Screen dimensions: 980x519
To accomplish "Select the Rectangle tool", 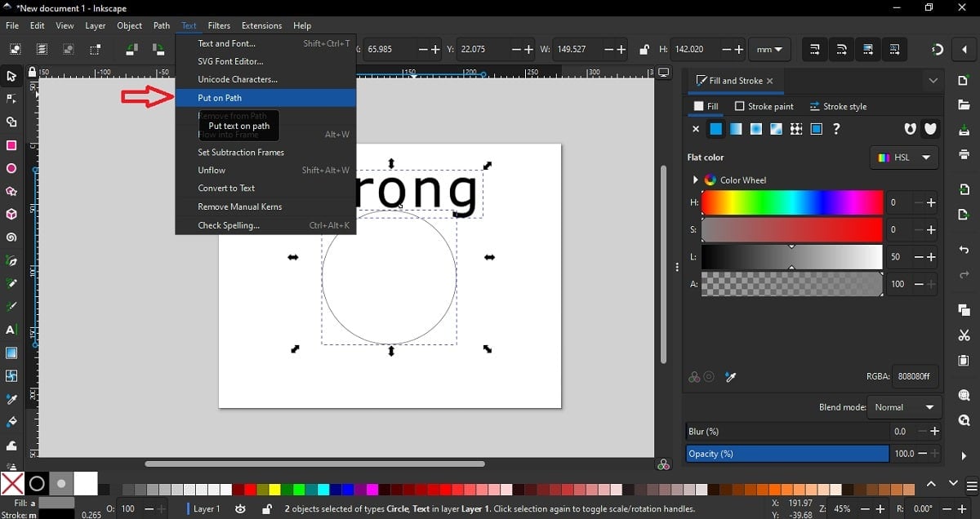I will point(11,145).
